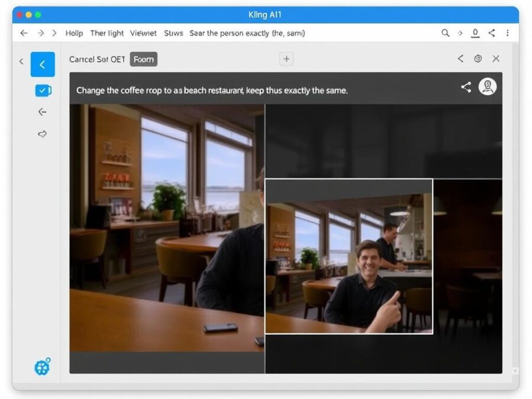Click the plus button to add a tab
The width and height of the screenshot is (532, 399).
click(x=286, y=59)
